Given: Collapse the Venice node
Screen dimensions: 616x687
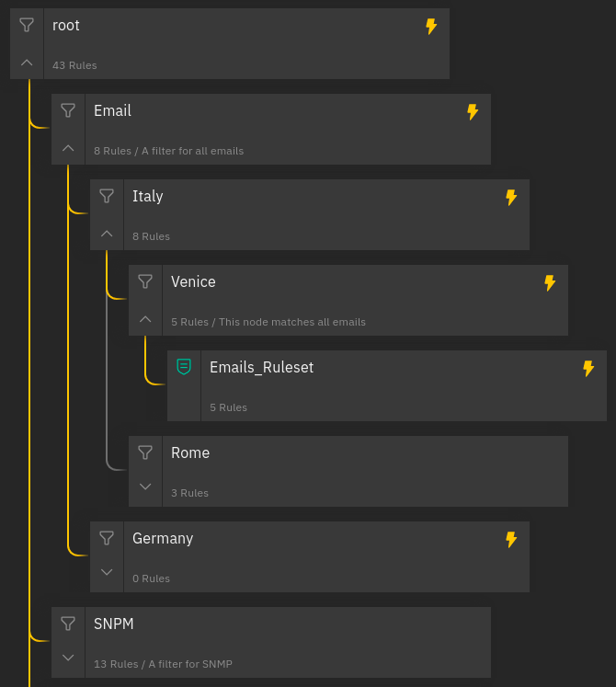Looking at the screenshot, I should pyautogui.click(x=145, y=319).
